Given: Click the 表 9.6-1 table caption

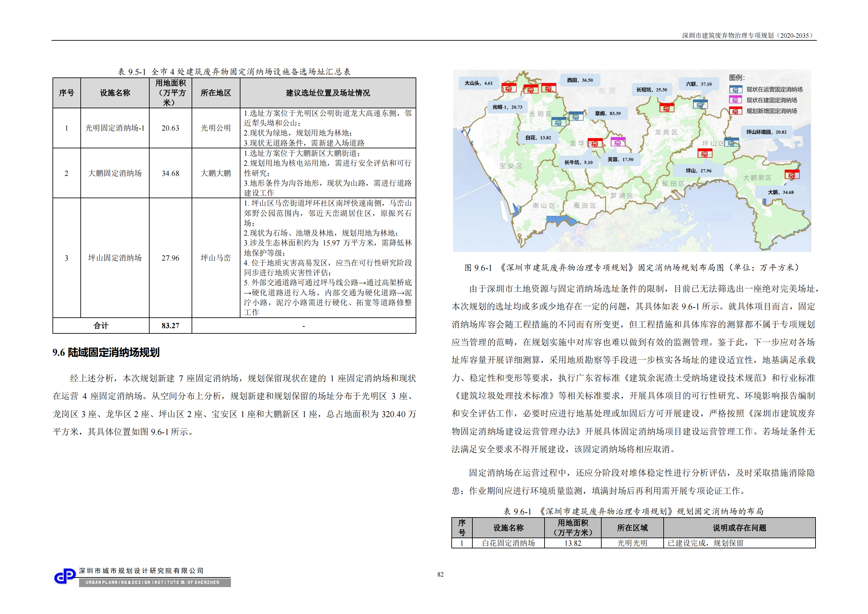Looking at the screenshot, I should pos(633,512).
